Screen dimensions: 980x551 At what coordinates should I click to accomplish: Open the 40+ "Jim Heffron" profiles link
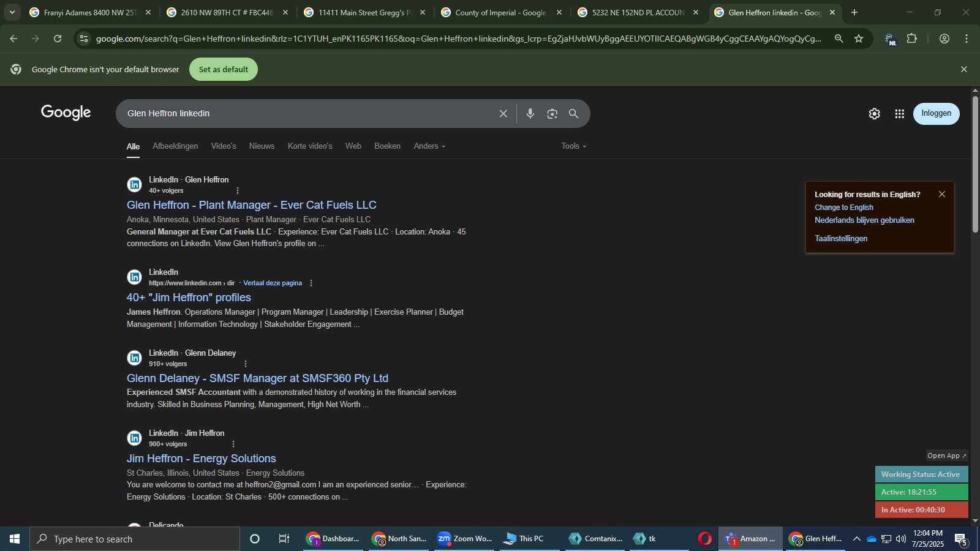click(x=189, y=298)
